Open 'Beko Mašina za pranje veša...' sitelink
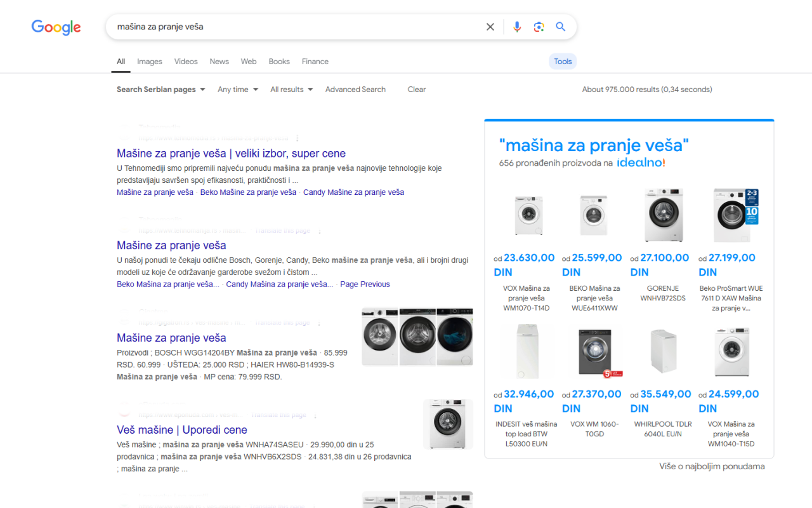The height and width of the screenshot is (508, 812). [168, 284]
